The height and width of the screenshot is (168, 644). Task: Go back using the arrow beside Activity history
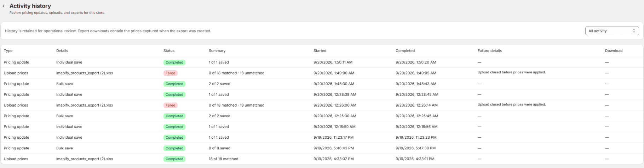point(4,6)
